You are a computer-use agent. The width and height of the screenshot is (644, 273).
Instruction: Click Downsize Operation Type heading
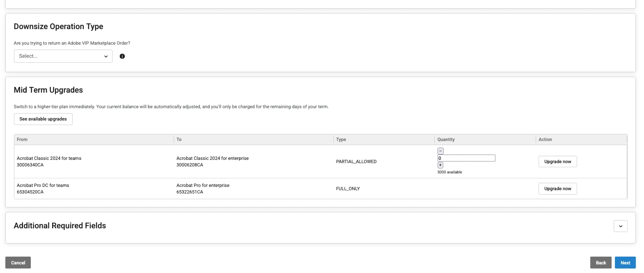[x=58, y=26]
